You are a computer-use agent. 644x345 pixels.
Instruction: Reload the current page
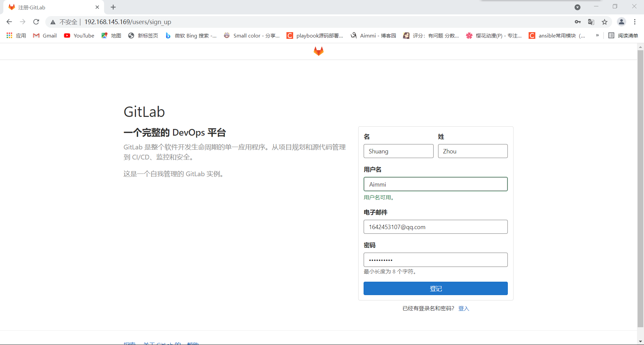pos(36,22)
